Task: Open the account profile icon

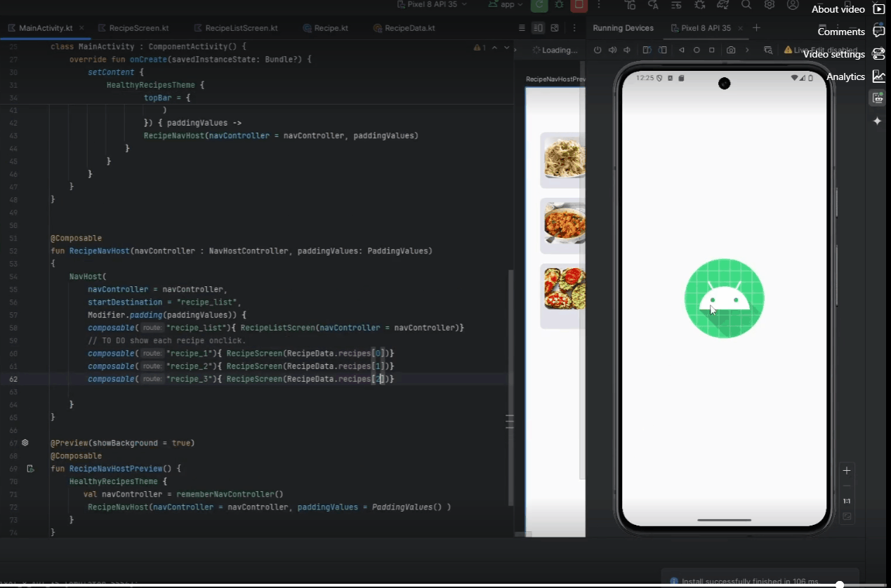Action: click(x=793, y=5)
